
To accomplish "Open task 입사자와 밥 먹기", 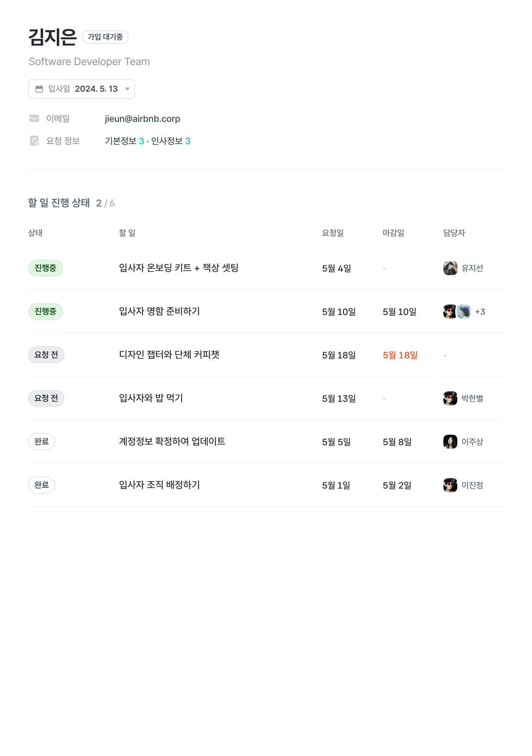I will coord(151,398).
